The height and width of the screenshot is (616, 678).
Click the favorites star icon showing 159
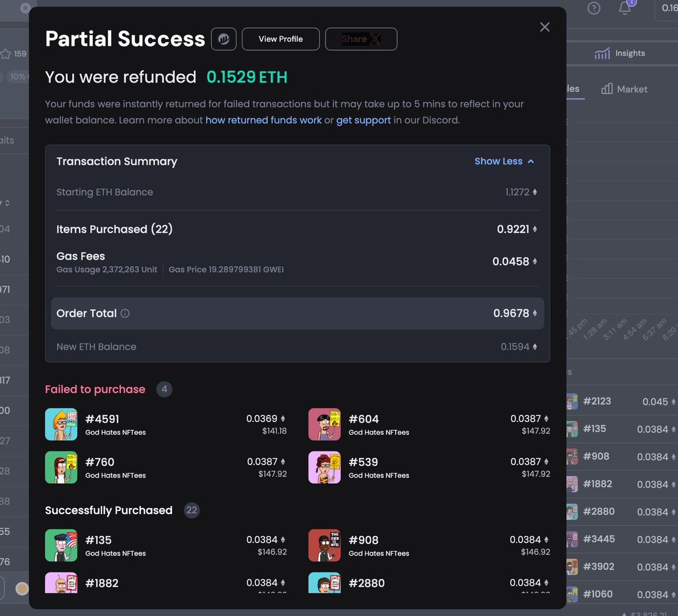[x=6, y=54]
